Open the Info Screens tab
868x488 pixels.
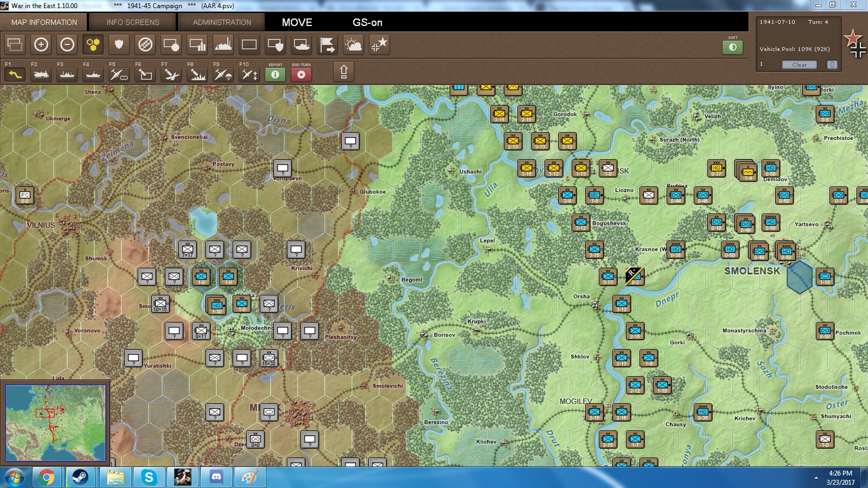(133, 22)
